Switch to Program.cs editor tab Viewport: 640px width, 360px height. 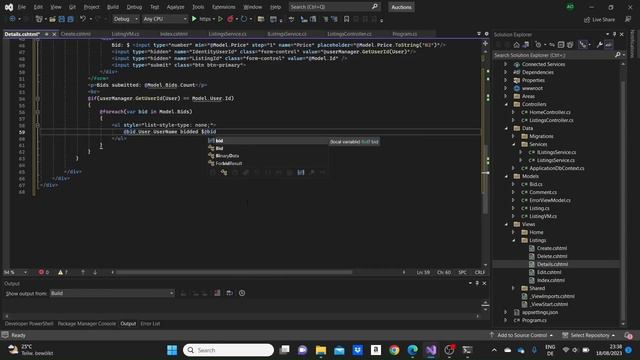point(404,34)
